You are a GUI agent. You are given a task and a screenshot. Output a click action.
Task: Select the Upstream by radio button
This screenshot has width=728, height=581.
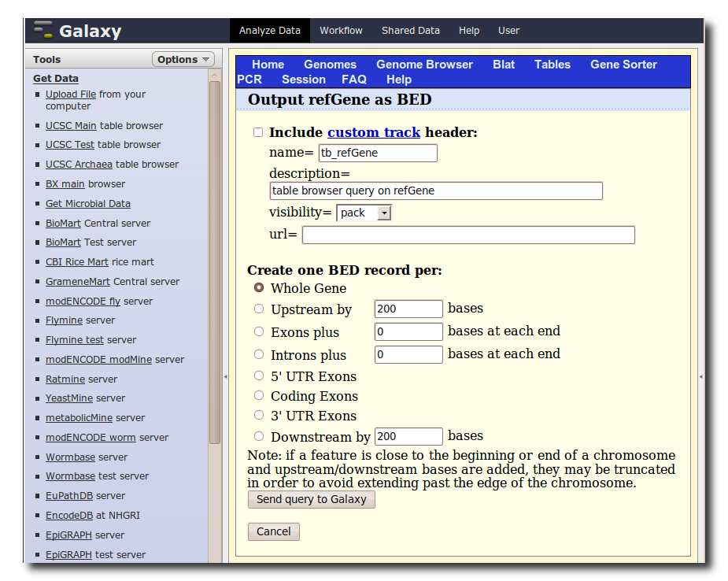click(x=259, y=309)
